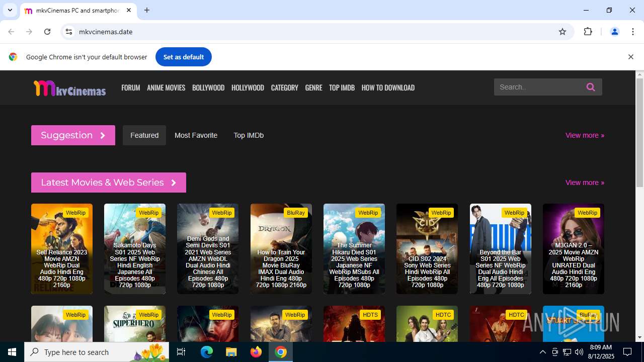Select the Top IMDb tab
Image resolution: width=644 pixels, height=362 pixels.
point(249,135)
